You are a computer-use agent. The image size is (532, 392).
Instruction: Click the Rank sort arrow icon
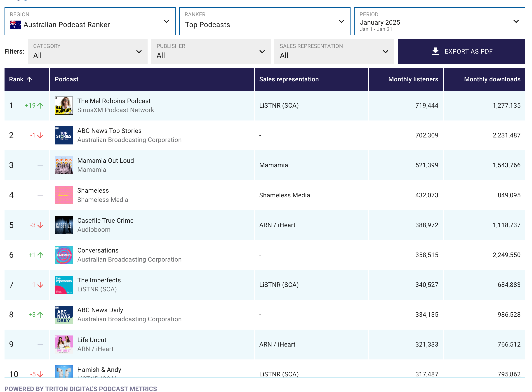[29, 79]
